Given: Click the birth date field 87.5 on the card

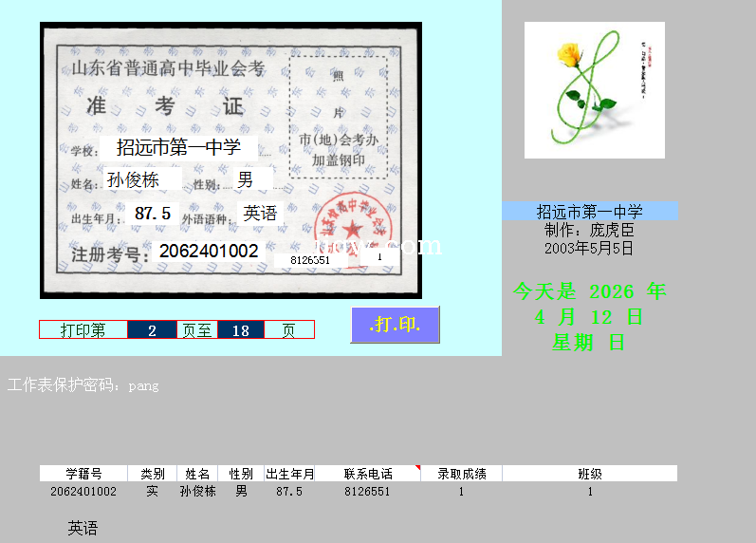Looking at the screenshot, I should (153, 214).
